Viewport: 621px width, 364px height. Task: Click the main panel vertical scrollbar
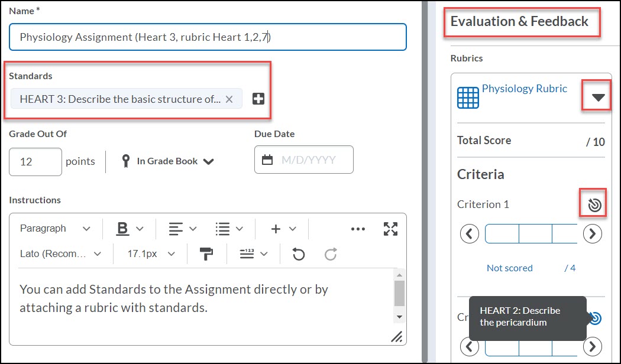425,182
